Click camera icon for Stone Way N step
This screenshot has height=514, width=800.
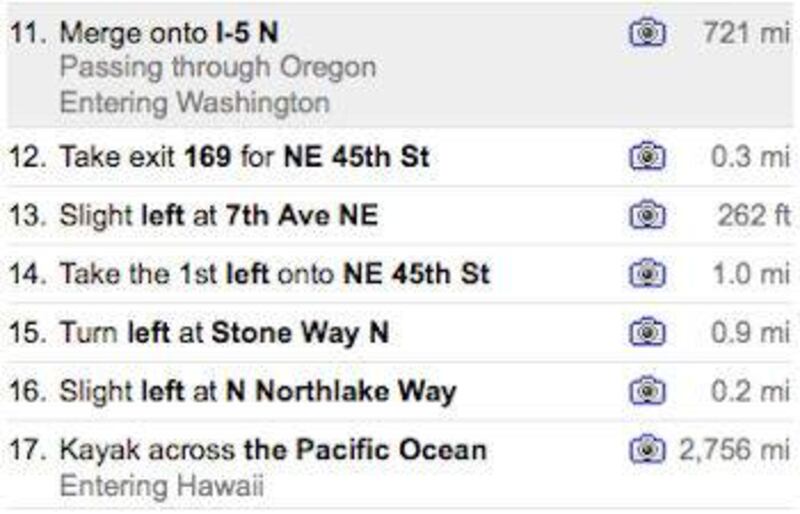tap(647, 331)
